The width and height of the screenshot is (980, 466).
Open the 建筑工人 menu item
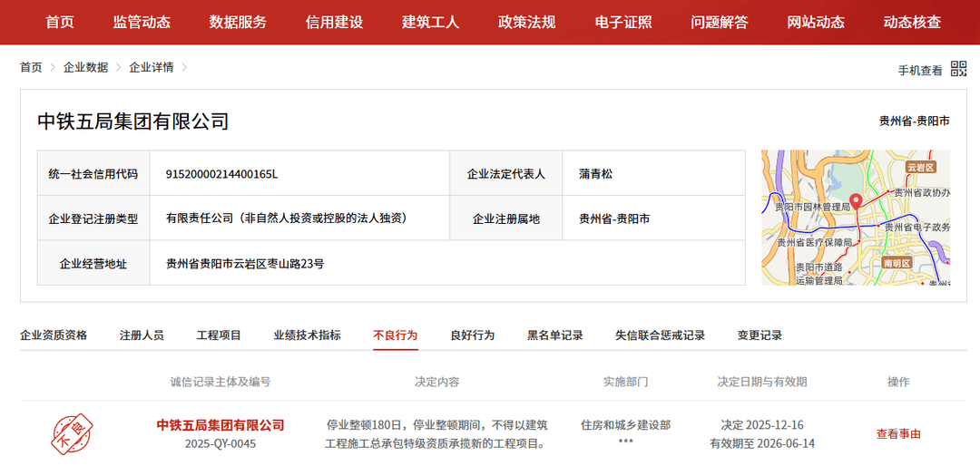[x=430, y=22]
